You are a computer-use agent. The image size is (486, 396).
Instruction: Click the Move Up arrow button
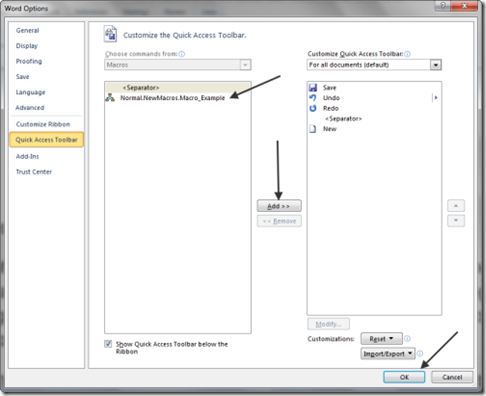pyautogui.click(x=456, y=206)
